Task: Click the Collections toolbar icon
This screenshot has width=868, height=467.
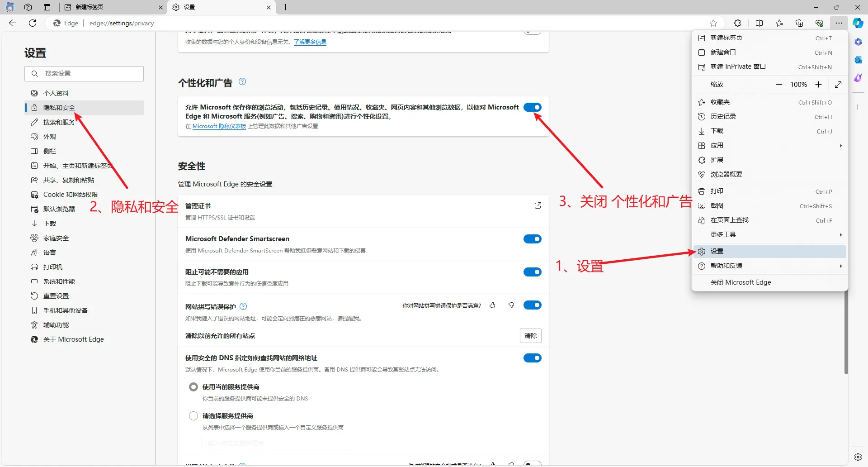Action: (x=799, y=23)
